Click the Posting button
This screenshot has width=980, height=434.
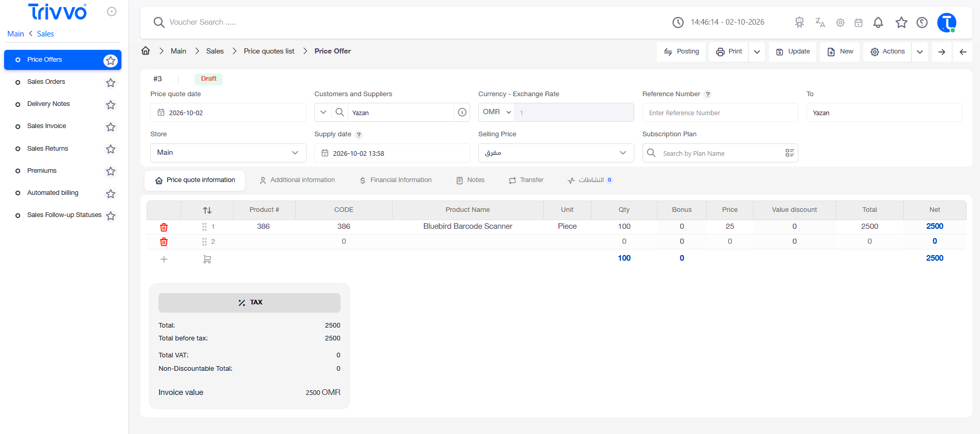[x=681, y=52]
